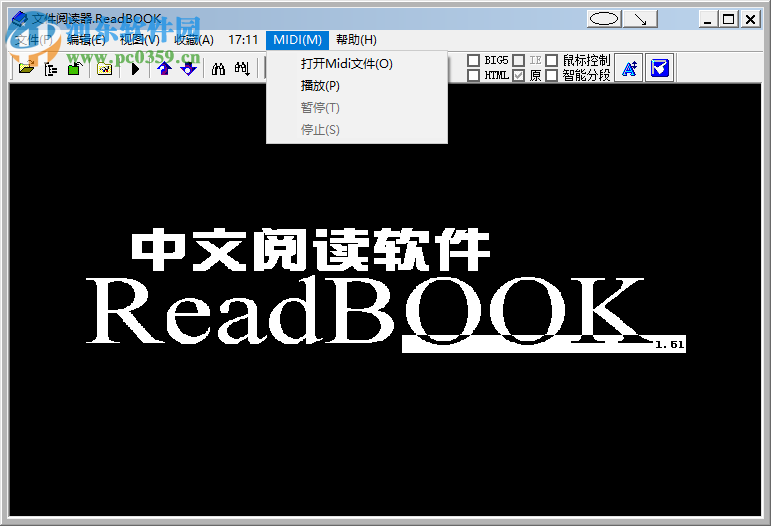Screen dimensions: 771x526
Task: Click 停止(S) in MIDI menu
Action: [357, 130]
